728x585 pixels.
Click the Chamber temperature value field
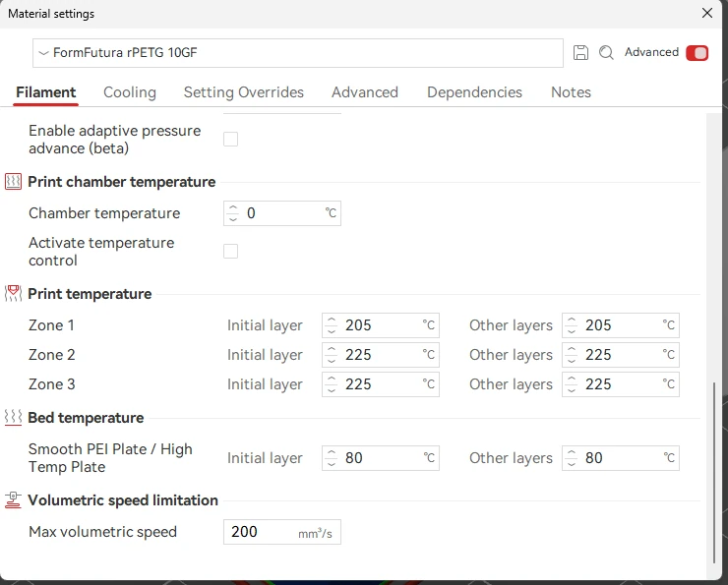pos(281,213)
